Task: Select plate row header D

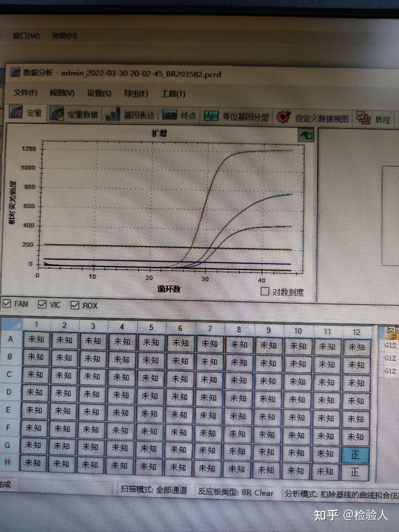Action: pyautogui.click(x=9, y=392)
